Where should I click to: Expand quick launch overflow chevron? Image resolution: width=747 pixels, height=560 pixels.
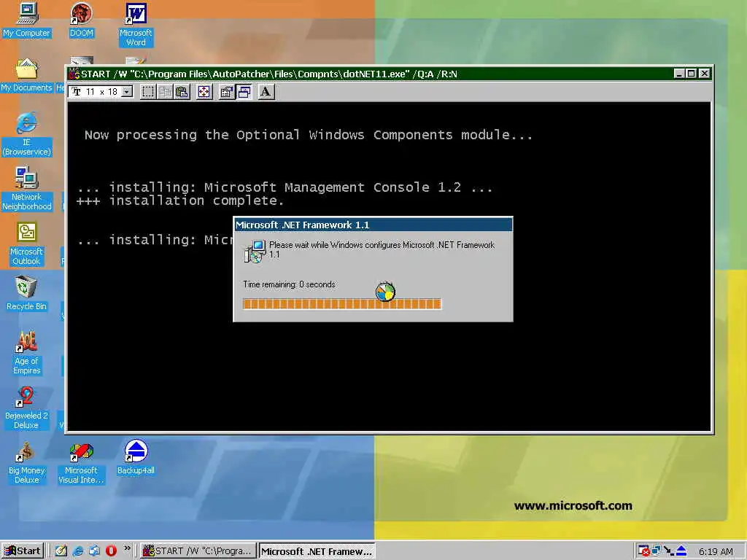point(127,549)
